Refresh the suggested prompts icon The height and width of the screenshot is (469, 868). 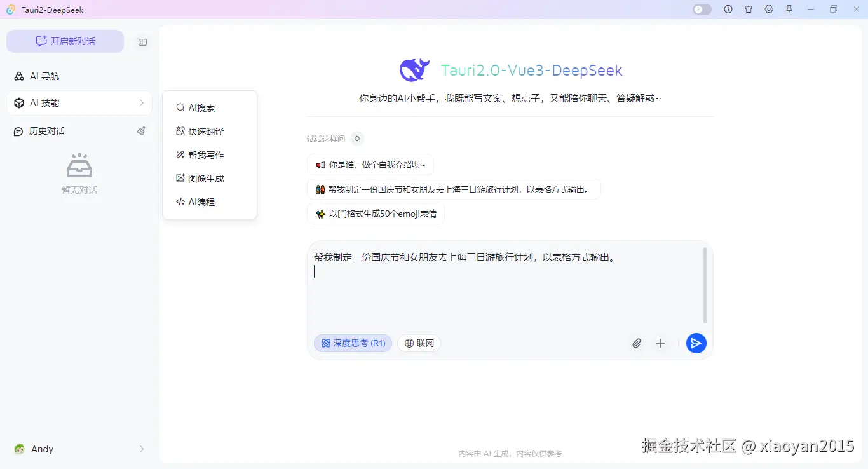pyautogui.click(x=356, y=139)
